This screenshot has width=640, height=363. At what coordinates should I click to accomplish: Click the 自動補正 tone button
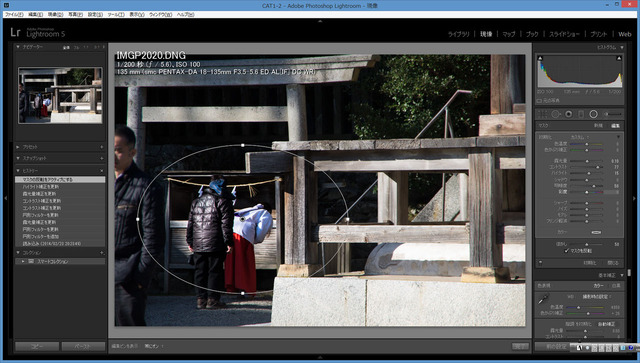[606, 324]
